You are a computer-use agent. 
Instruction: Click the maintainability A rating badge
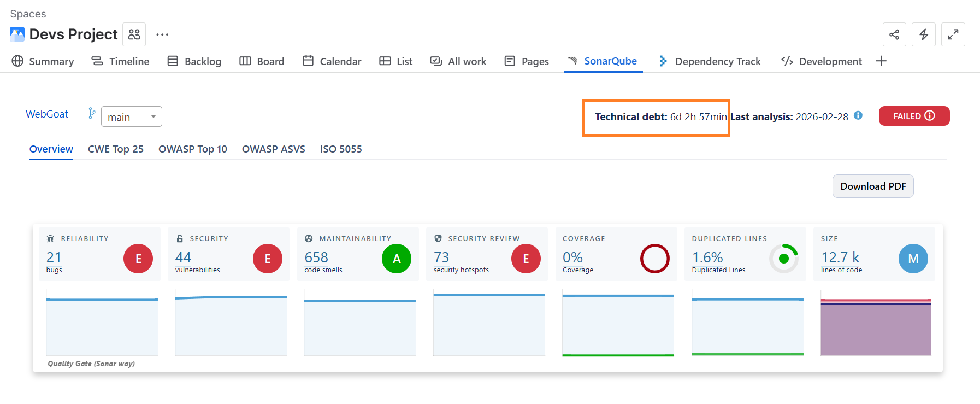coord(397,259)
